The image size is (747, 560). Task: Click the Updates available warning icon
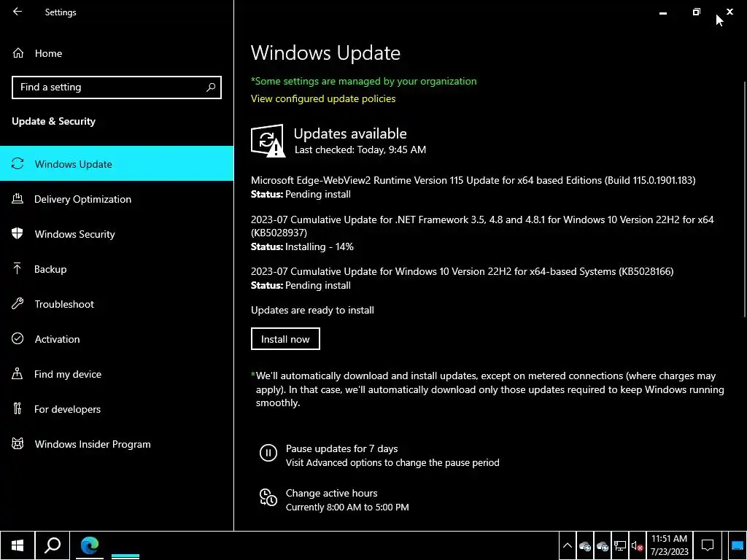pyautogui.click(x=268, y=141)
